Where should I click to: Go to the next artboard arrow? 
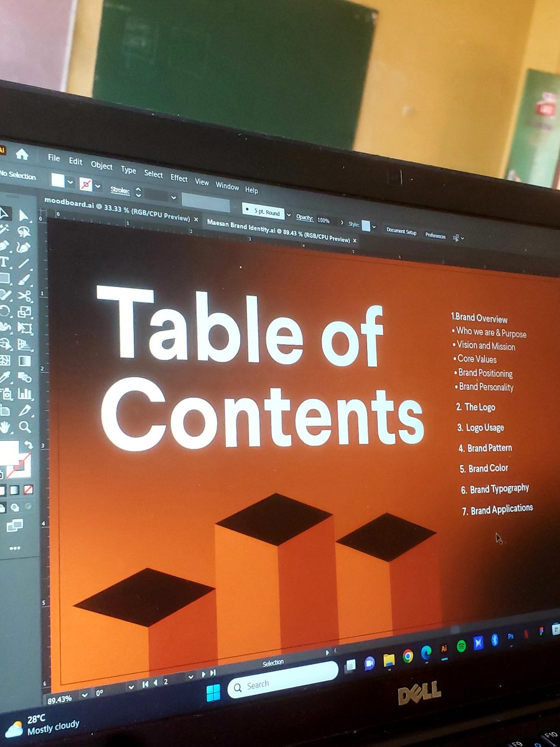pyautogui.click(x=203, y=674)
